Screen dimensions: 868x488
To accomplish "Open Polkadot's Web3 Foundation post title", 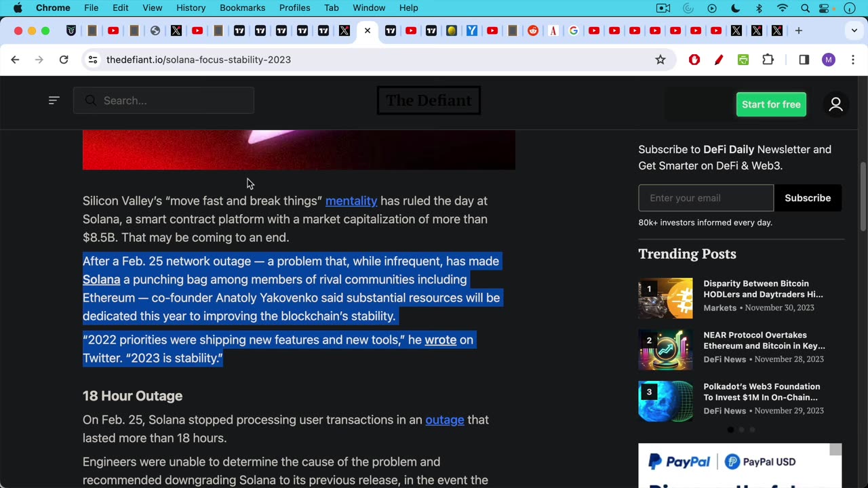I will (x=762, y=392).
